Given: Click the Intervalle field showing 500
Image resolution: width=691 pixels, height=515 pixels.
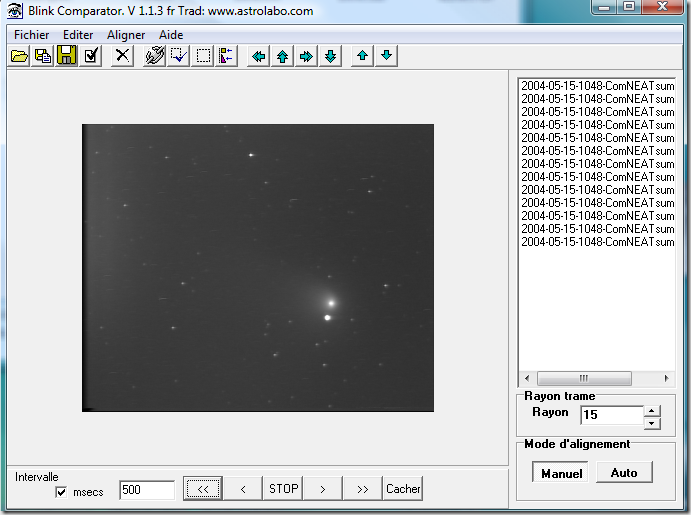Looking at the screenshot, I should (x=147, y=490).
